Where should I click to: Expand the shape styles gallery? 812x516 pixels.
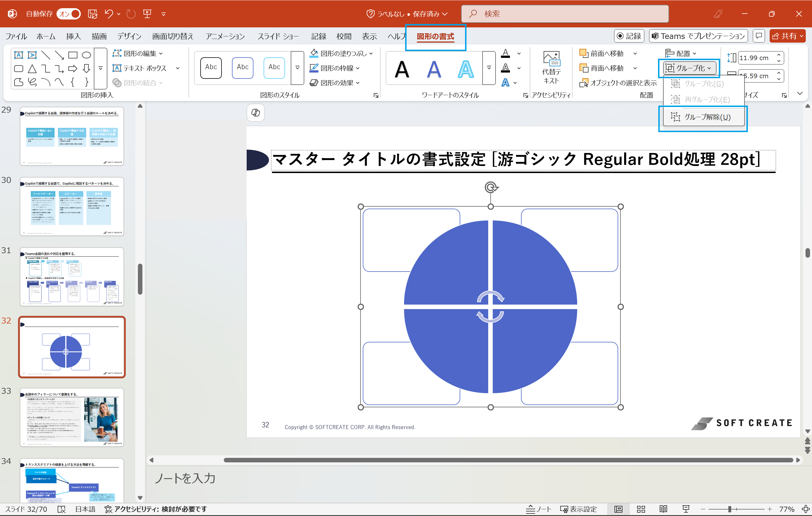297,68
